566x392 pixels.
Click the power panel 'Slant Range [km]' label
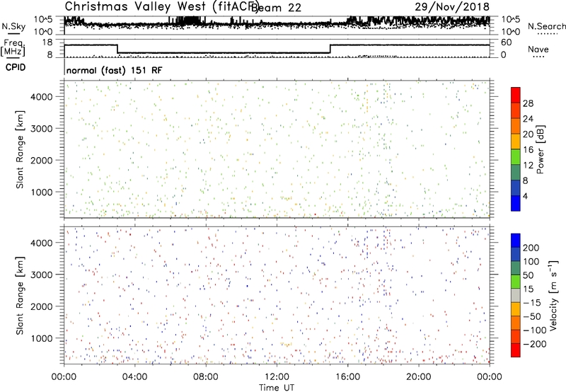point(20,149)
